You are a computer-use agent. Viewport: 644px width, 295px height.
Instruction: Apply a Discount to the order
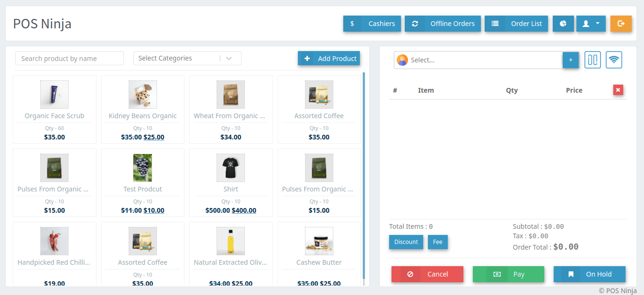[x=406, y=242]
